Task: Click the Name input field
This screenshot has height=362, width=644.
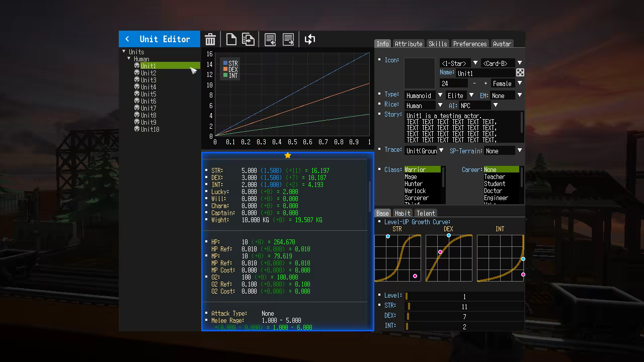Action: [x=487, y=73]
